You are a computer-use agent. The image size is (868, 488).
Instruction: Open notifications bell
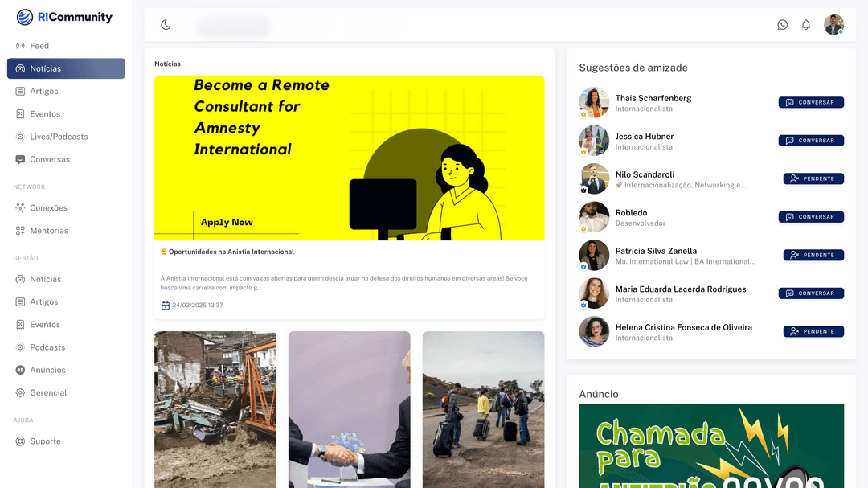point(806,24)
